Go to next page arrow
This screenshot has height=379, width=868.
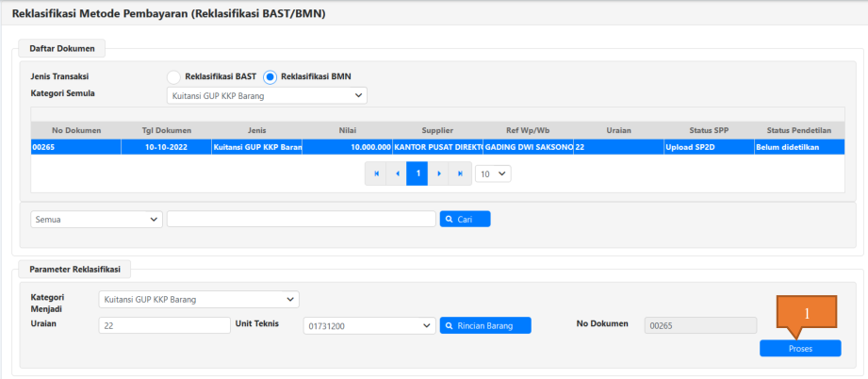[438, 174]
